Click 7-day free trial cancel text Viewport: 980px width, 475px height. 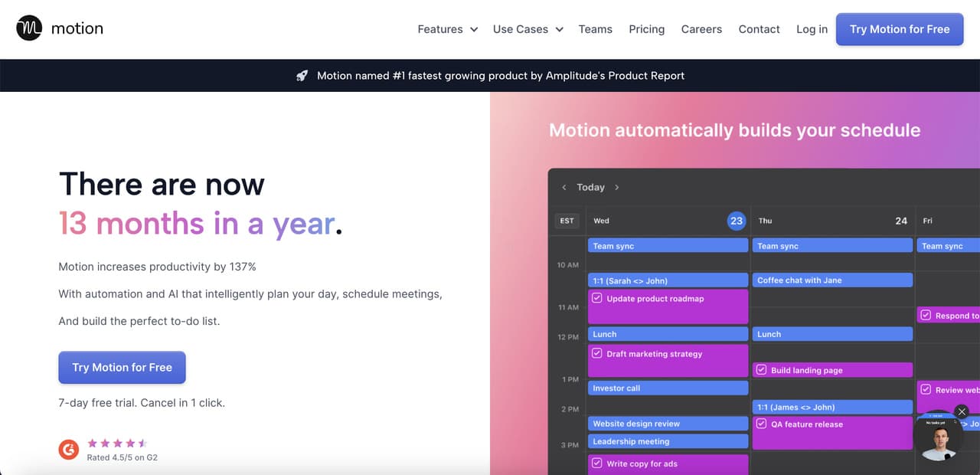142,402
